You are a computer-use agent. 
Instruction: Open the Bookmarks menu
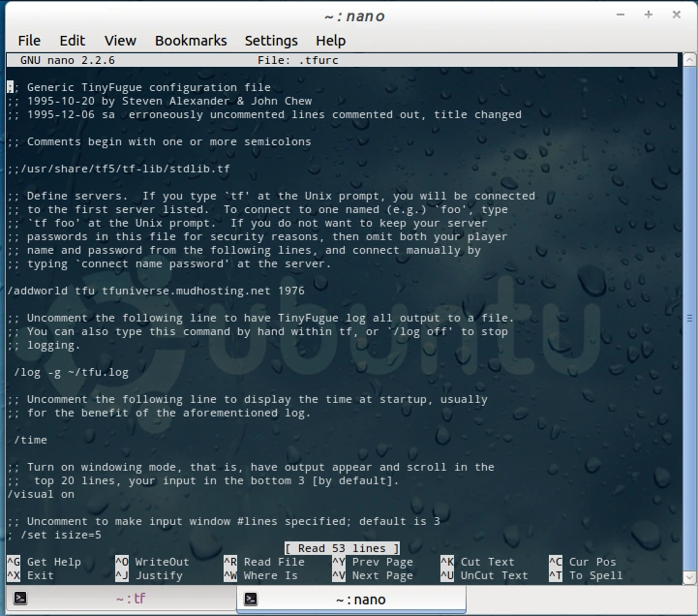click(191, 41)
